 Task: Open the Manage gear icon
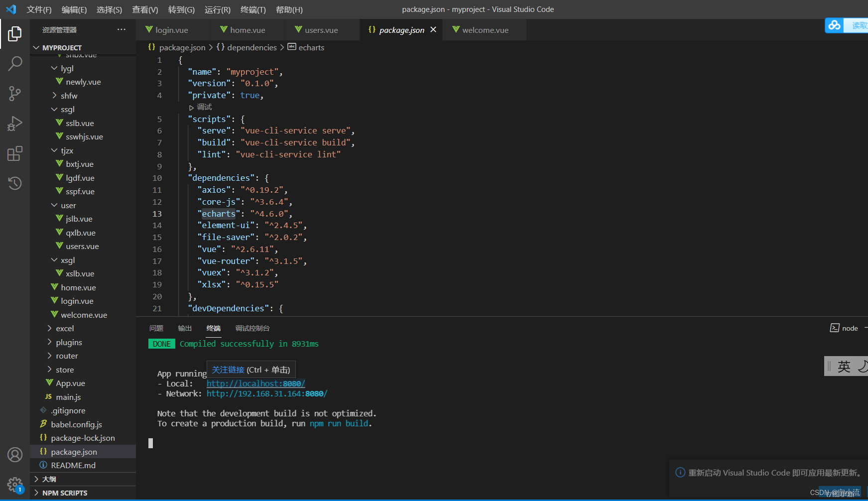click(15, 484)
